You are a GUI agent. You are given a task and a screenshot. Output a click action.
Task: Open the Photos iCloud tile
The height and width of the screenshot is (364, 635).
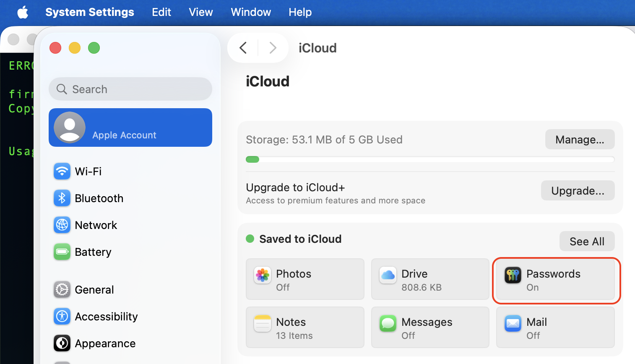pyautogui.click(x=305, y=279)
